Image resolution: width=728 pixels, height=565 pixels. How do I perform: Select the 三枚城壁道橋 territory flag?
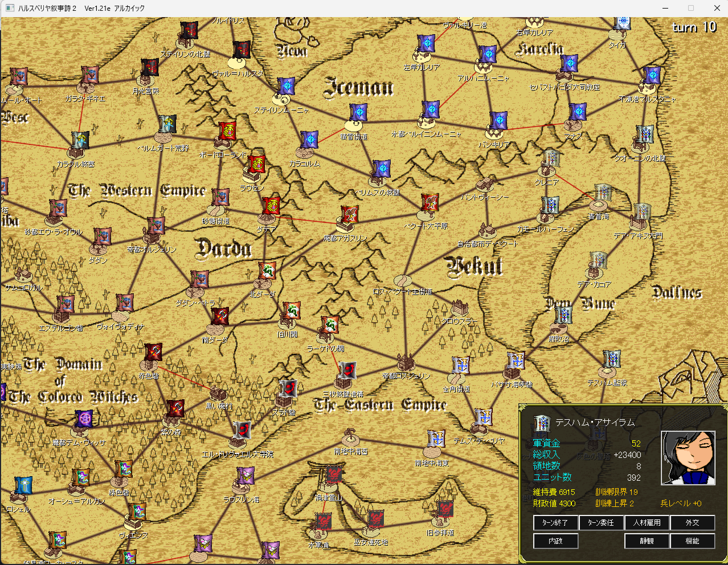(347, 371)
